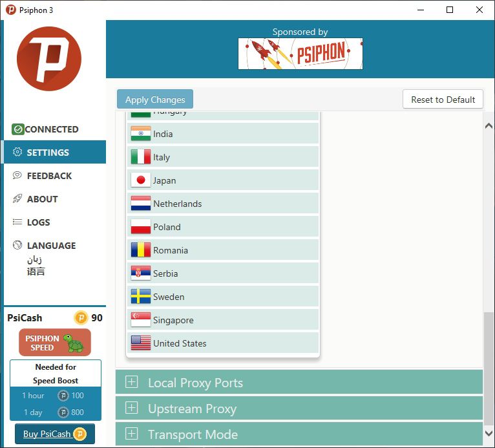Select Netherlands region option

tap(223, 204)
